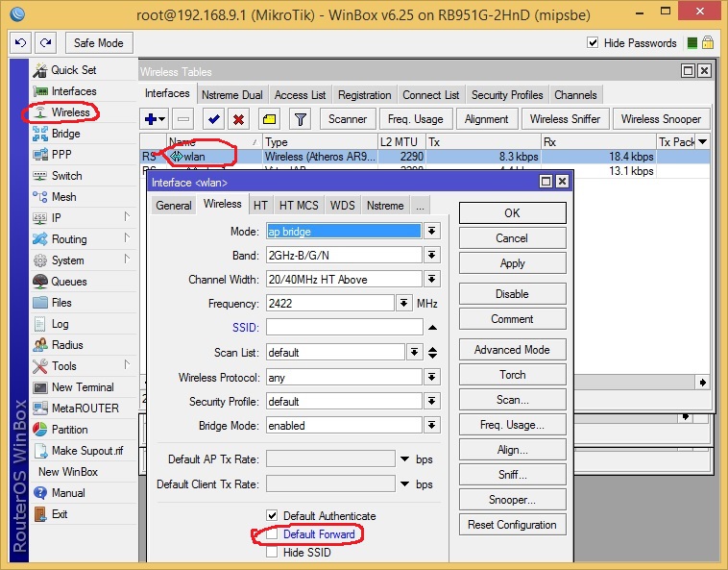Click the Frequency value field
This screenshot has width=728, height=570.
click(x=330, y=304)
